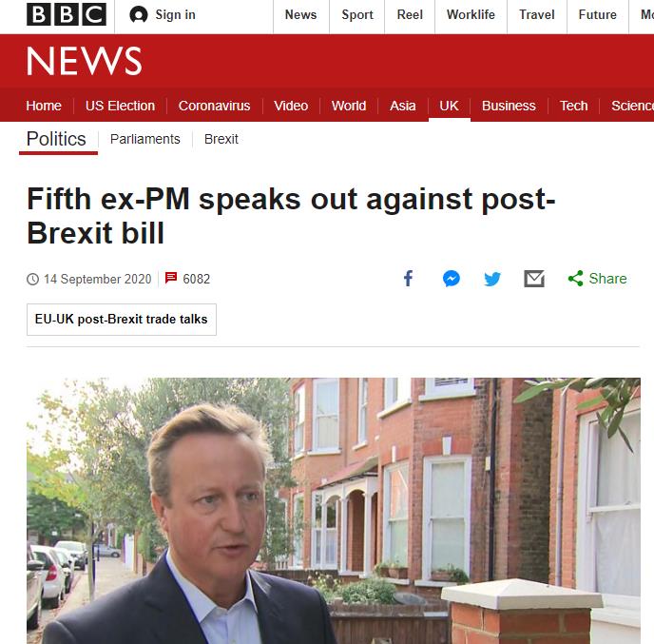Image resolution: width=654 pixels, height=644 pixels.
Task: Click the NEWS banner heading
Action: tap(85, 61)
